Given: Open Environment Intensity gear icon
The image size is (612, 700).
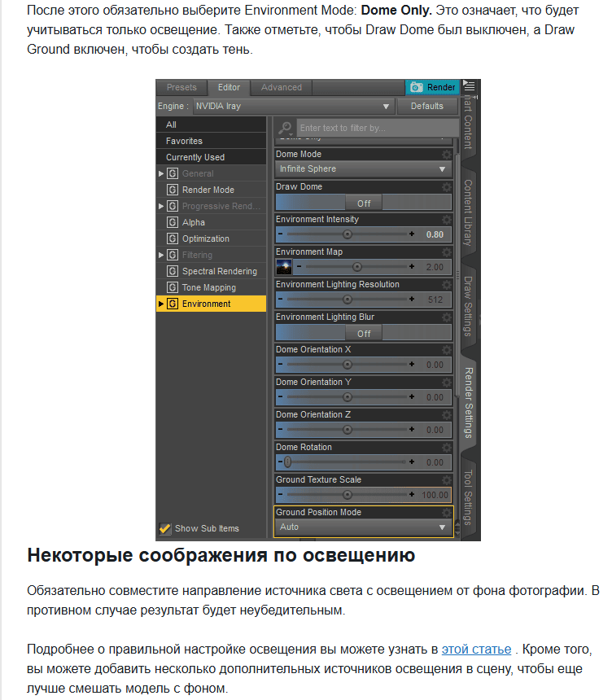Looking at the screenshot, I should pos(447,220).
